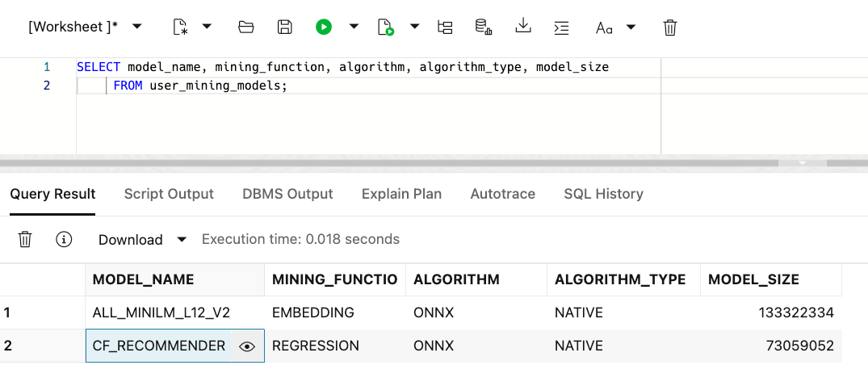Sort by the MODEL_SIZE column header
The width and height of the screenshot is (868, 382).
(x=753, y=279)
